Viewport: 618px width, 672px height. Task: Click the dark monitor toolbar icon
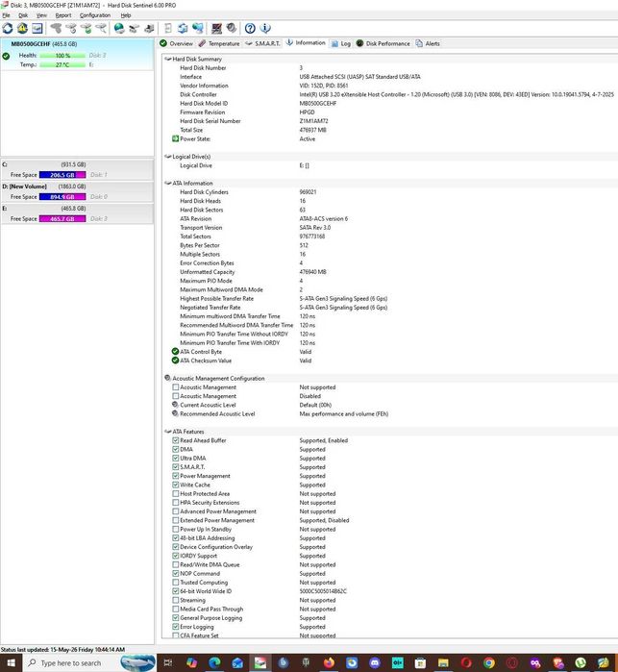[217, 28]
